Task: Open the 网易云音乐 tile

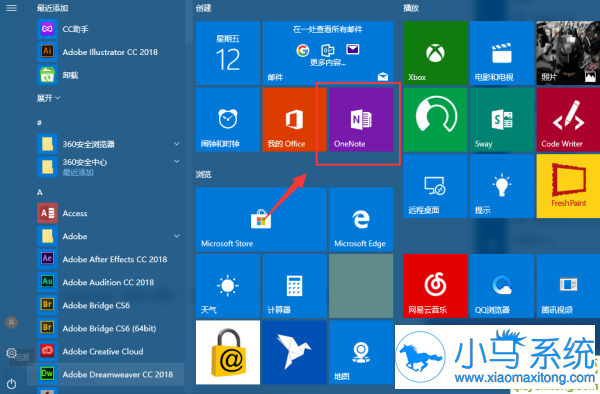Action: 435,286
